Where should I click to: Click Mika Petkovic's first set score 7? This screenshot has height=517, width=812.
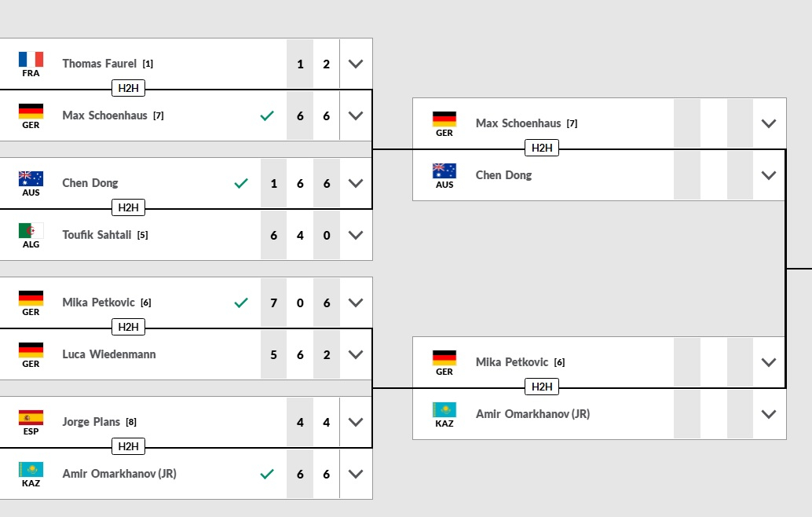[x=273, y=302]
